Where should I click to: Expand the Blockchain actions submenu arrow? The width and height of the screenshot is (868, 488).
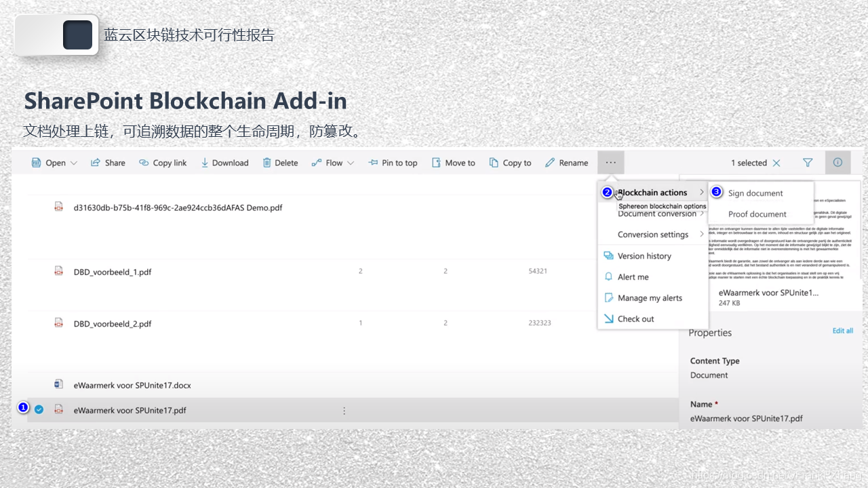(702, 192)
